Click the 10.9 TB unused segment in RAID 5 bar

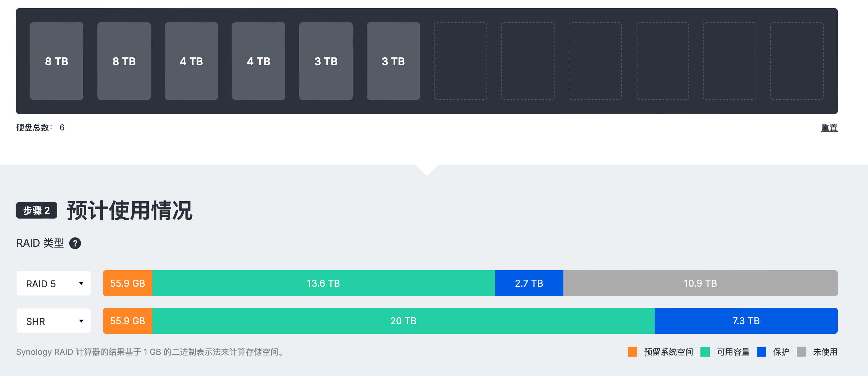[700, 283]
